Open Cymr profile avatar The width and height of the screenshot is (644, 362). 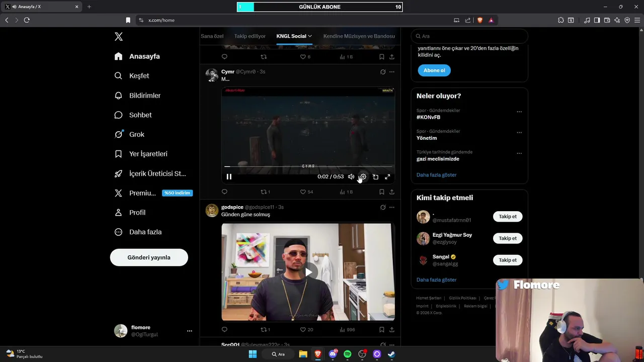click(212, 75)
